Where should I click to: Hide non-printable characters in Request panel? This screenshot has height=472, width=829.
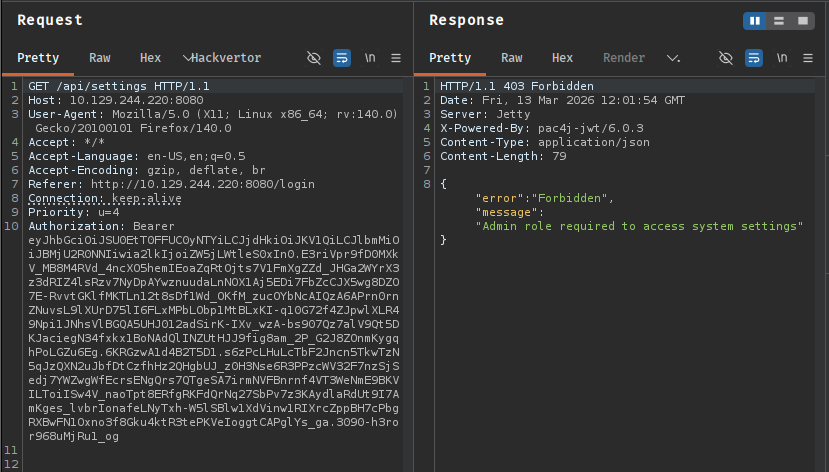point(314,58)
